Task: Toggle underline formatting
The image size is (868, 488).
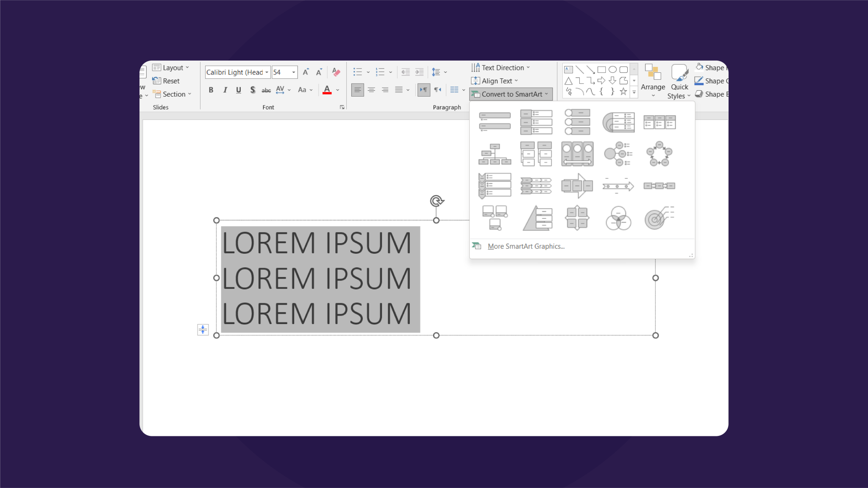Action: tap(238, 90)
